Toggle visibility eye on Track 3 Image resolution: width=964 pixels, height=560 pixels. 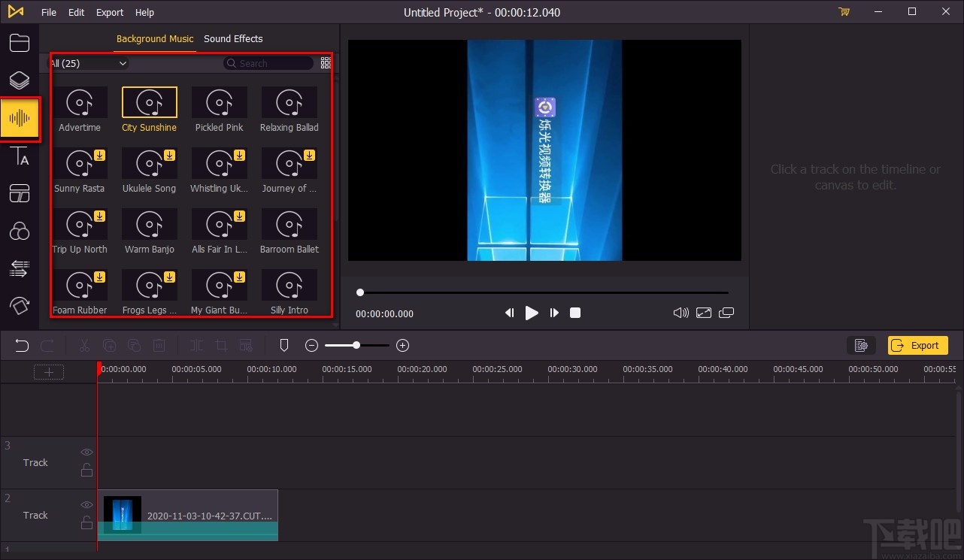pyautogui.click(x=86, y=453)
